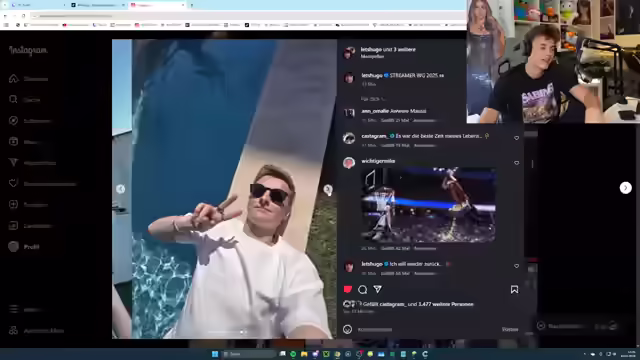640x360 pixels.
Task: Share the post via paper-plane icon
Action: (x=378, y=289)
